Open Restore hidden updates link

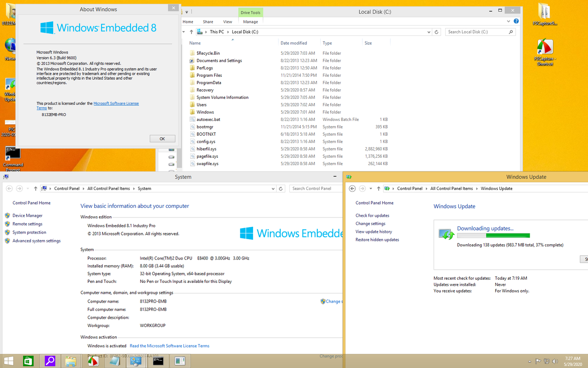[x=377, y=240]
